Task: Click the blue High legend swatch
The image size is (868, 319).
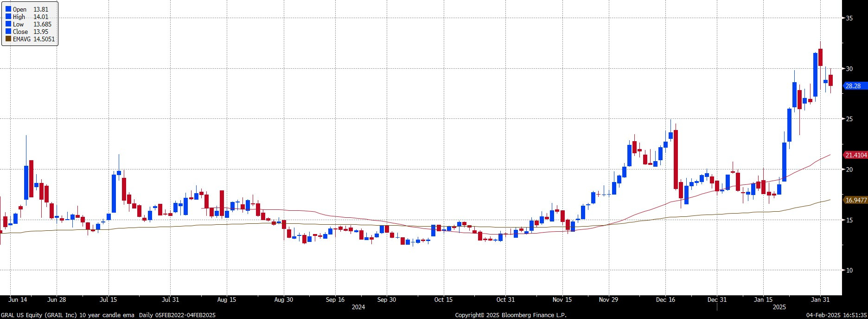Action: pyautogui.click(x=8, y=17)
